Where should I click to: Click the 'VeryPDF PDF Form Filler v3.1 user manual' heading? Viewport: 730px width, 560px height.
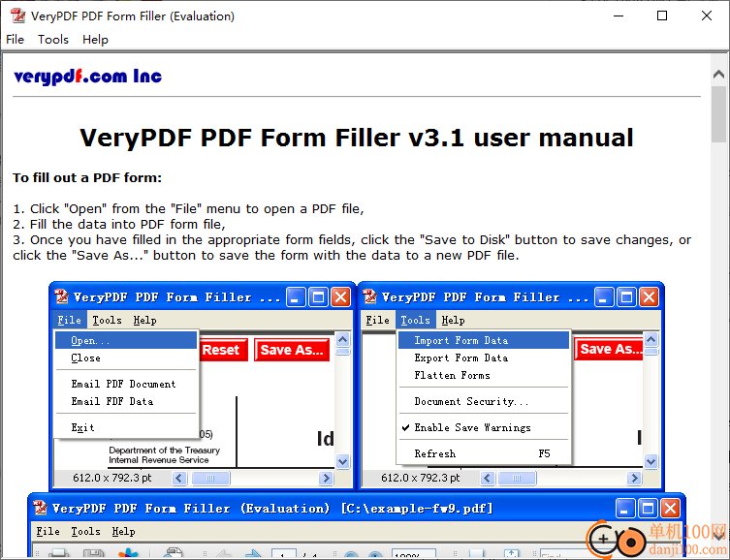(x=357, y=138)
